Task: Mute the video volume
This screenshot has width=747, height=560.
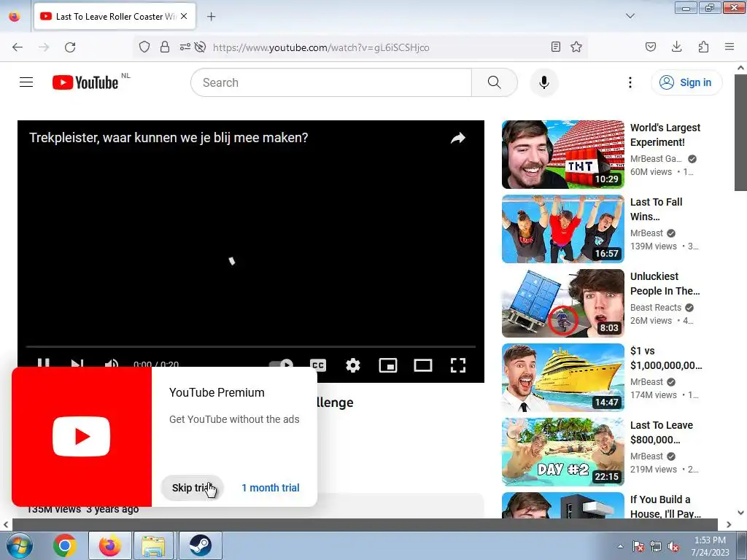Action: tap(111, 365)
